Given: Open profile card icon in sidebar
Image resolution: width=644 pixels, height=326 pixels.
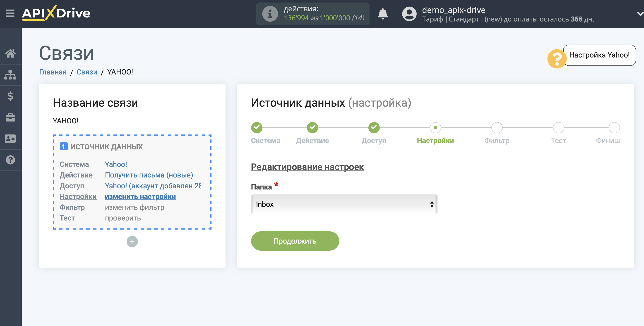Looking at the screenshot, I should 10,139.
